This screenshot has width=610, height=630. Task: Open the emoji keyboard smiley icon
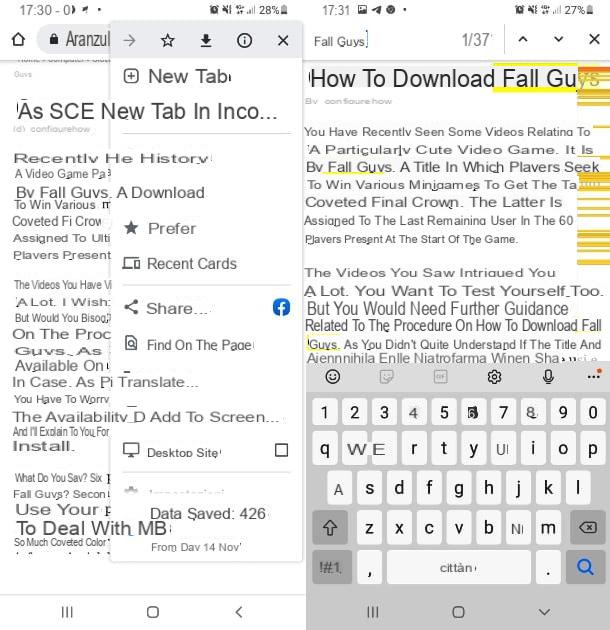click(x=333, y=376)
